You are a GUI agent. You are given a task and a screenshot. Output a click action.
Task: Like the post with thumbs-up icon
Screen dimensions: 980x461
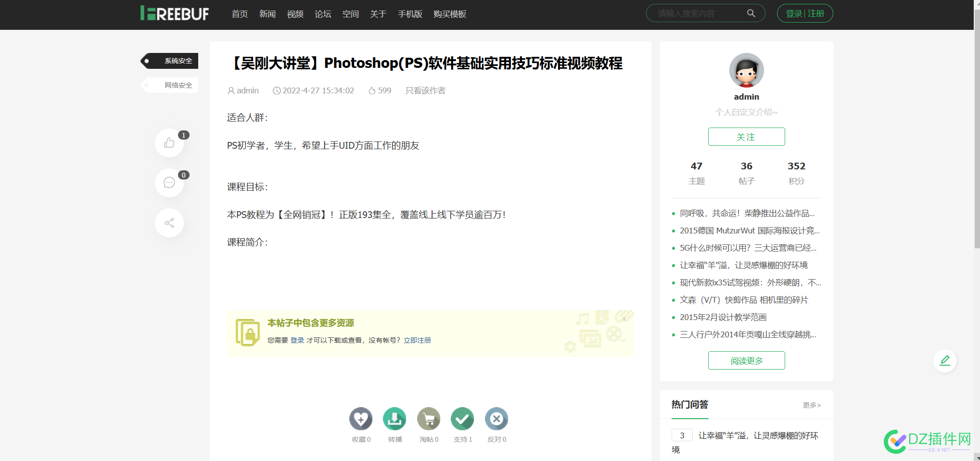tap(169, 143)
